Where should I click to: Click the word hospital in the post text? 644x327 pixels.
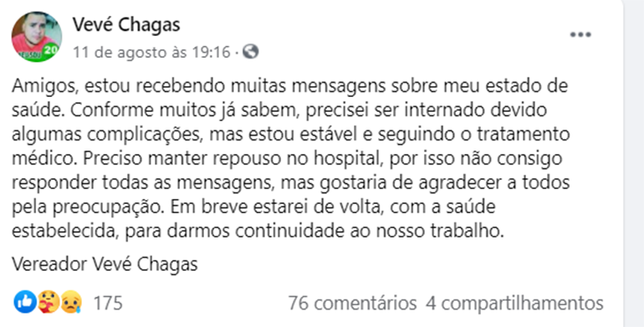click(x=350, y=159)
